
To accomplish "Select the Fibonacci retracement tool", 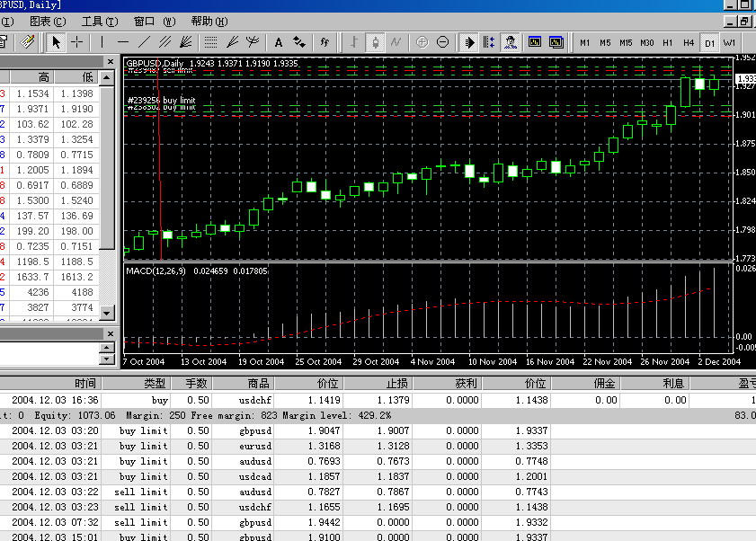I will tap(210, 41).
